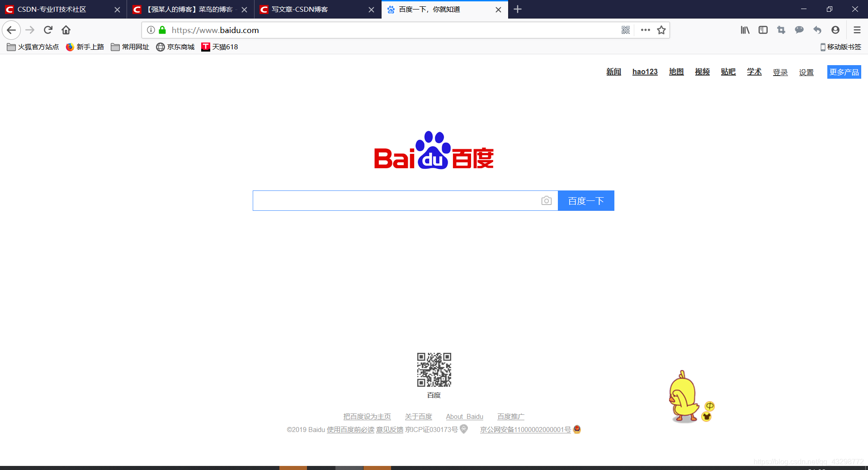The height and width of the screenshot is (470, 868).
Task: Open Baidu 贴吧 link
Action: pos(728,72)
